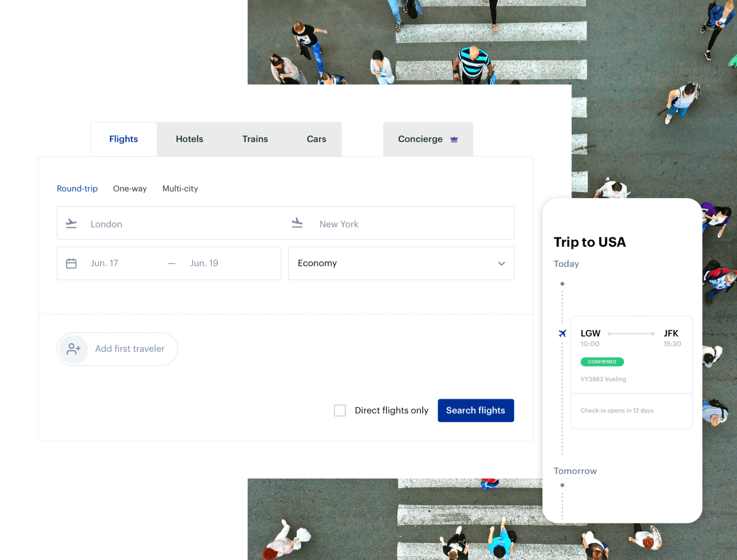The width and height of the screenshot is (737, 560).
Task: Add first traveler
Action: point(117,349)
